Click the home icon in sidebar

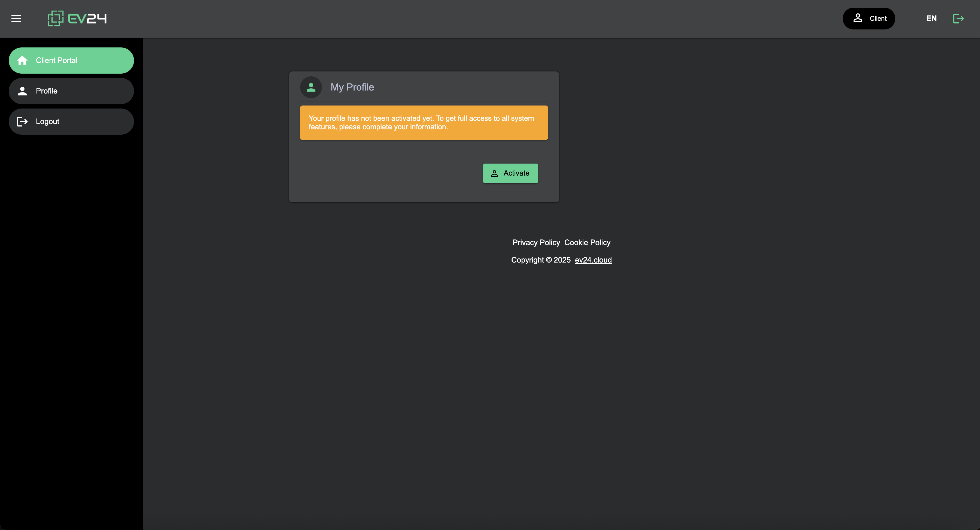(x=22, y=60)
